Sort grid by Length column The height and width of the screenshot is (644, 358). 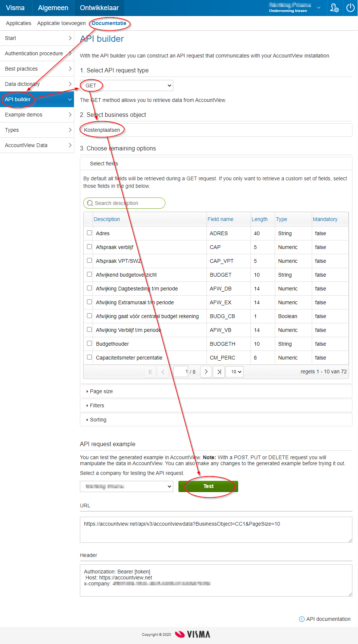tap(259, 219)
